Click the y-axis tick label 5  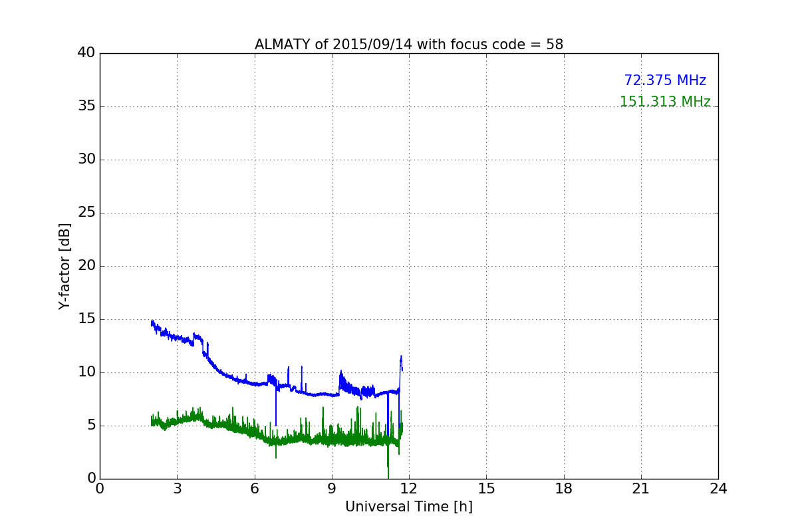pyautogui.click(x=90, y=426)
